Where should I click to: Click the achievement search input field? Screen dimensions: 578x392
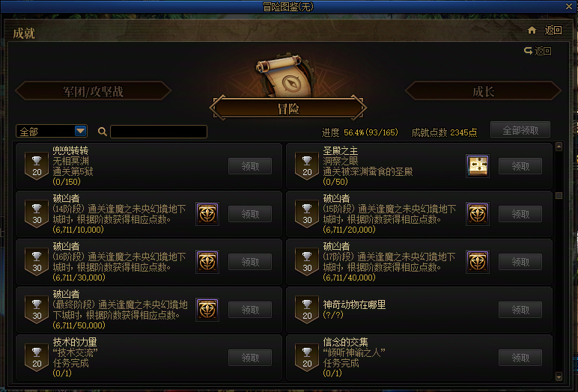coord(159,132)
